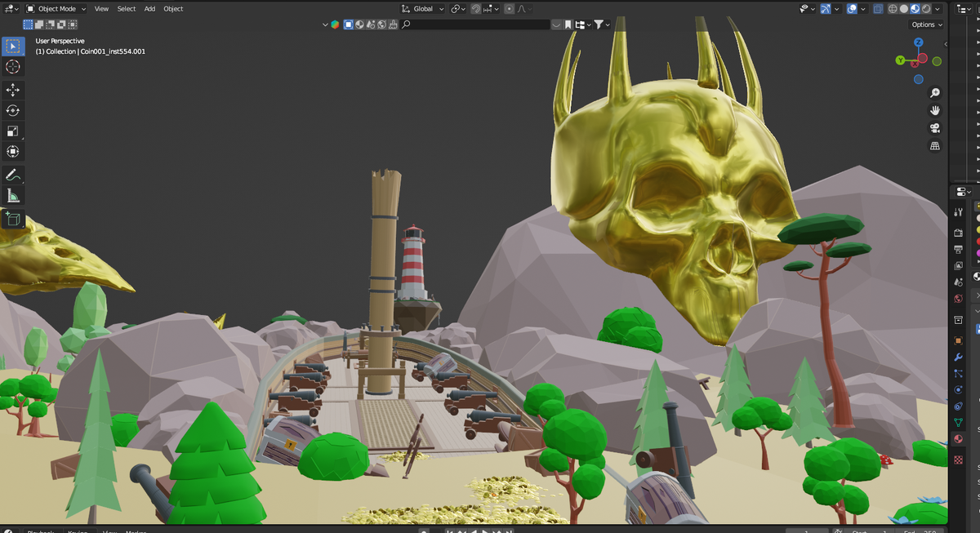The image size is (980, 533).
Task: Set selection mode to new selection (first icon)
Action: click(29, 24)
